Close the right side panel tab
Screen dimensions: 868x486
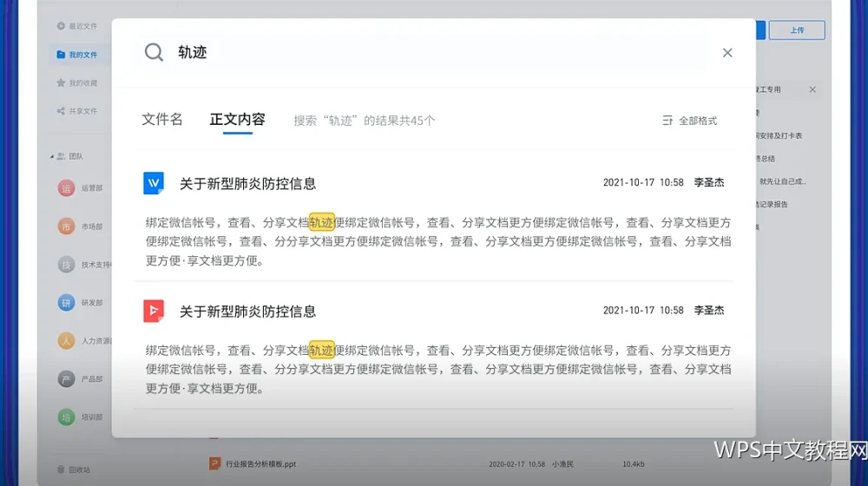812,89
